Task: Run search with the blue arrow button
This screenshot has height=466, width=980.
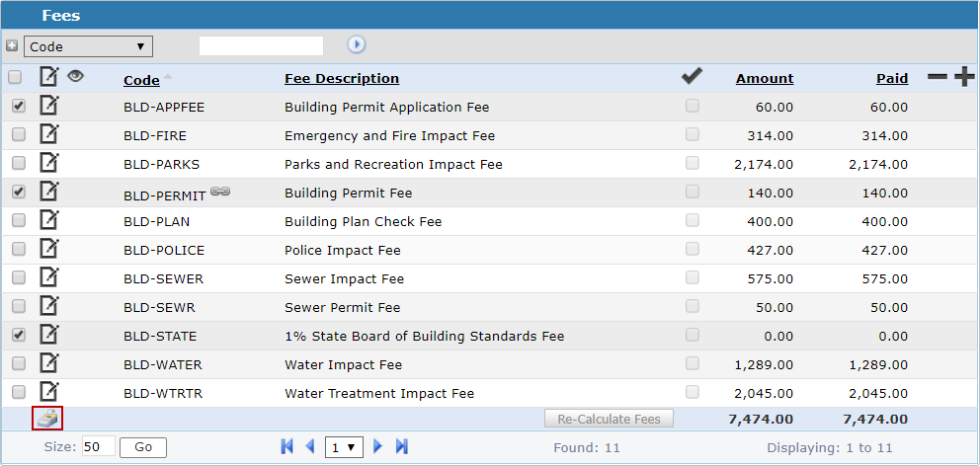Action: pyautogui.click(x=357, y=45)
